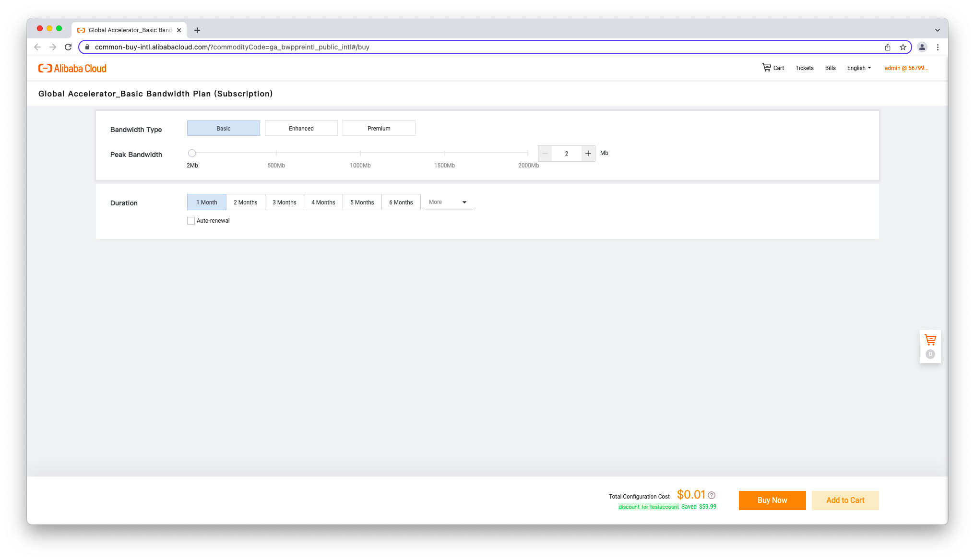
Task: Select the Enhanced bandwidth type
Action: (301, 129)
